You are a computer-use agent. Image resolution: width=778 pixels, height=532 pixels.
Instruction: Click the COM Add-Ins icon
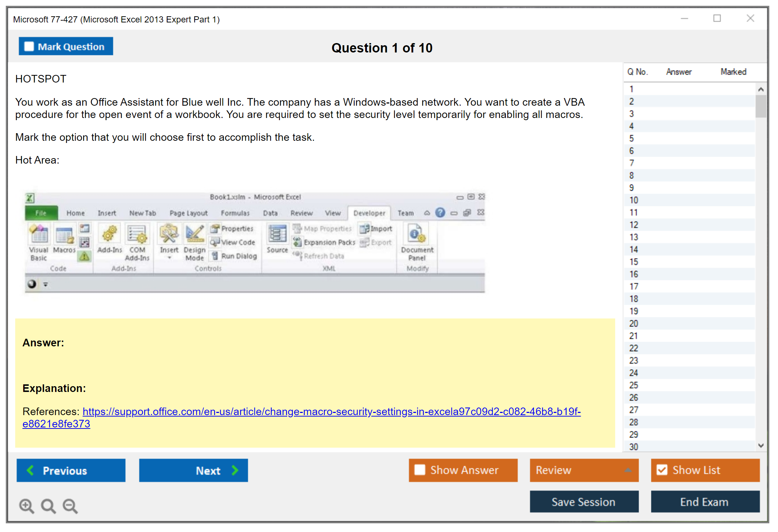tap(137, 235)
